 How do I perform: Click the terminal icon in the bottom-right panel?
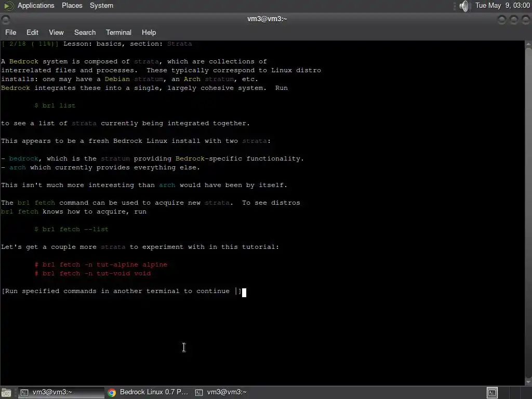[492, 393]
